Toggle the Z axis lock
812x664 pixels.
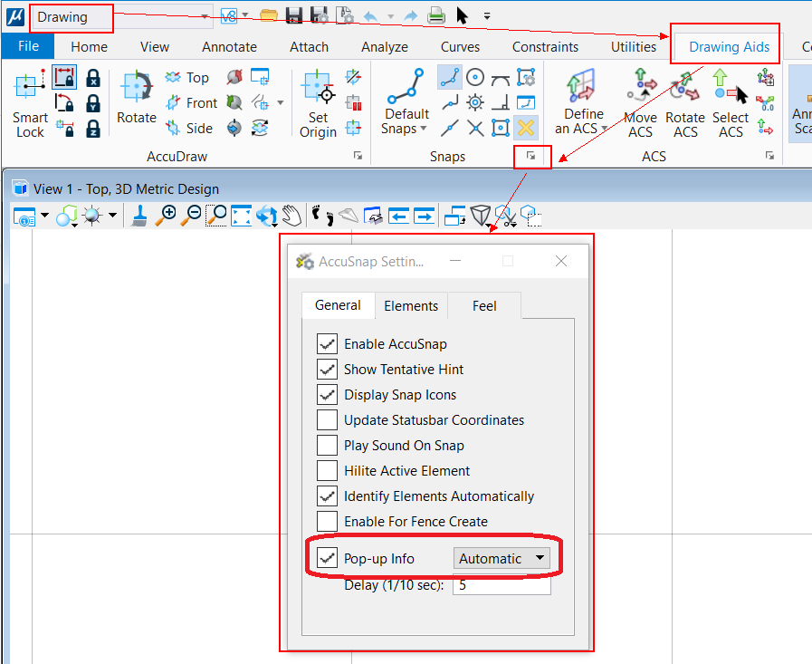[93, 128]
